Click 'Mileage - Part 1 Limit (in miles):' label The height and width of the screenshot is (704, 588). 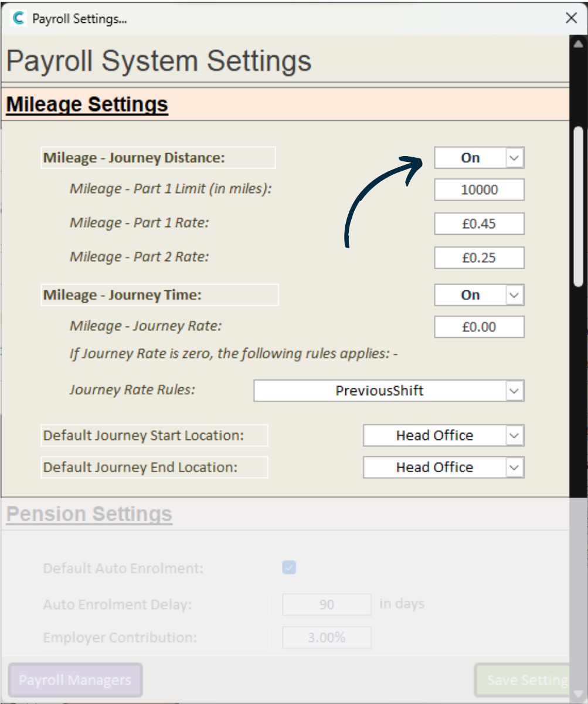171,189
